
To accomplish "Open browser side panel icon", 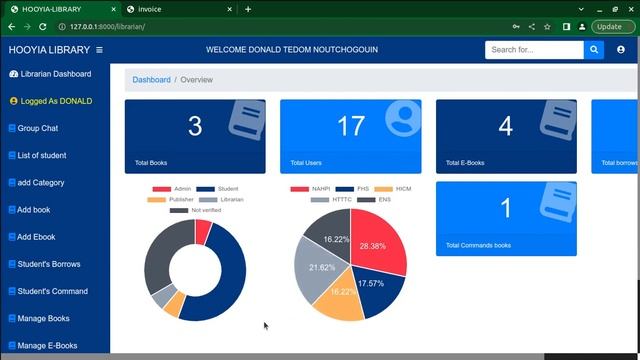I will pos(566,27).
